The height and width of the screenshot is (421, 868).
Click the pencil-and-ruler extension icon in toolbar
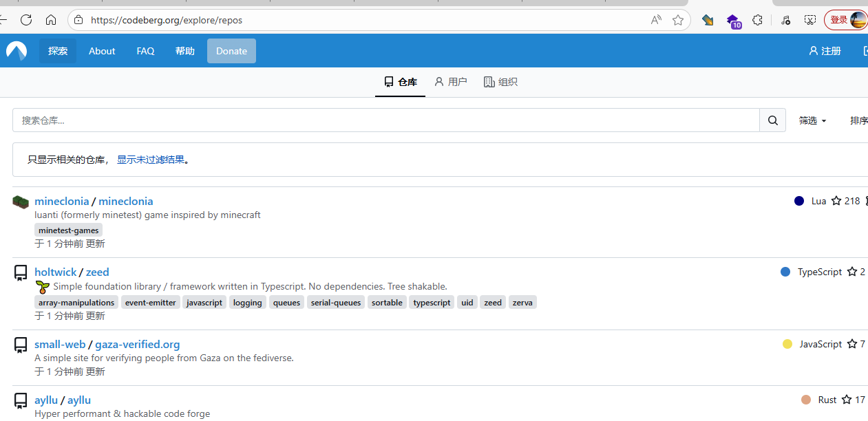pos(708,20)
